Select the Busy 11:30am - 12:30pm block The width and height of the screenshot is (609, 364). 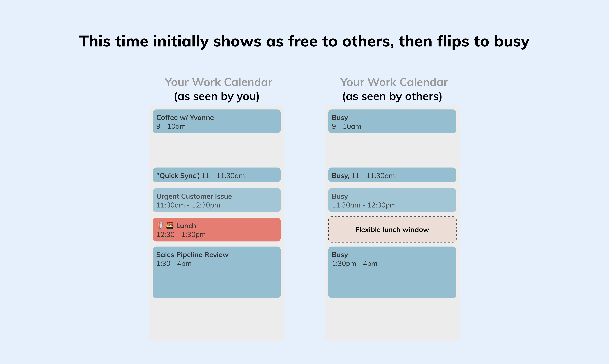[392, 200]
